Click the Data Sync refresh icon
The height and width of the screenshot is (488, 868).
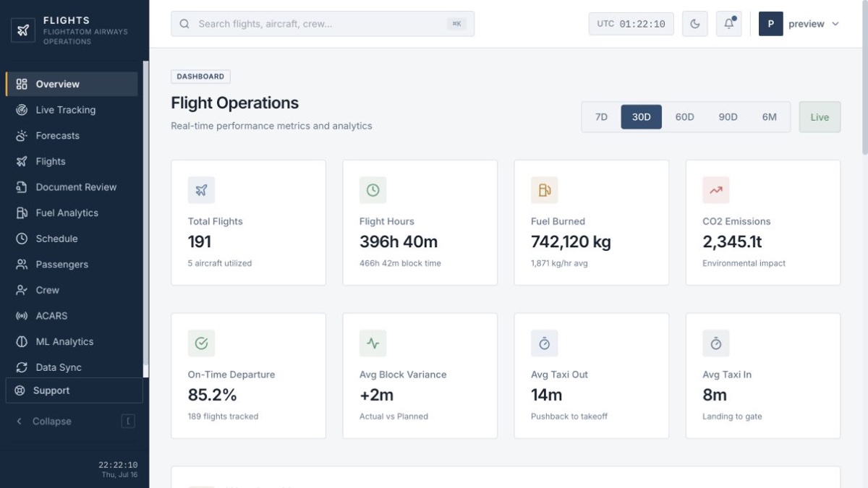(22, 367)
